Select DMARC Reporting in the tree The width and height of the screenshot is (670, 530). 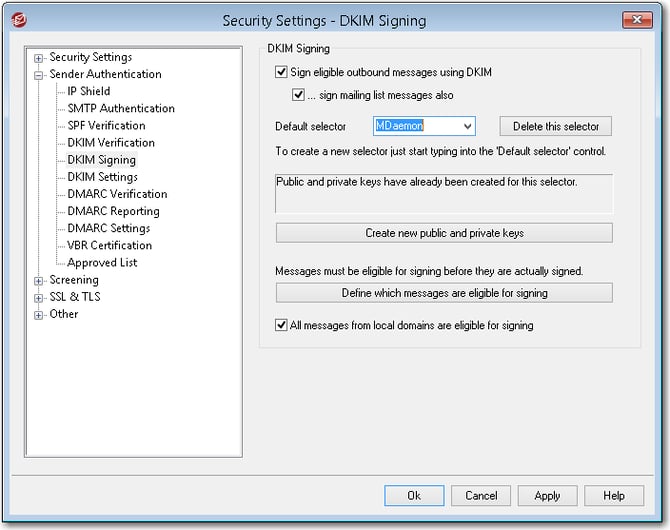coord(113,211)
